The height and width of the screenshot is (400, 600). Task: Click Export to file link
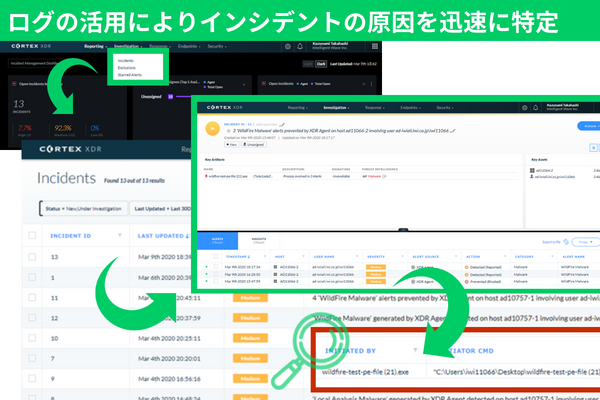(551, 242)
